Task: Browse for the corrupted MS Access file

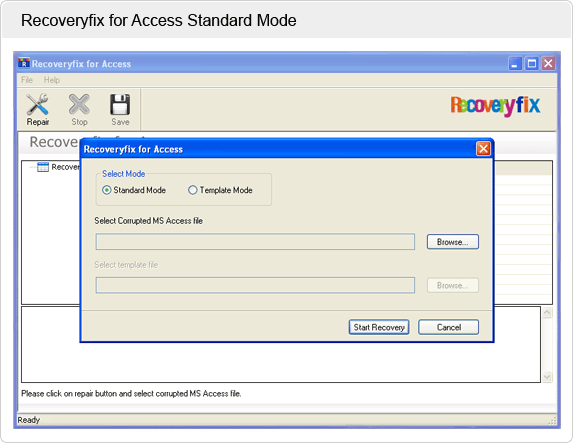Action: 453,242
